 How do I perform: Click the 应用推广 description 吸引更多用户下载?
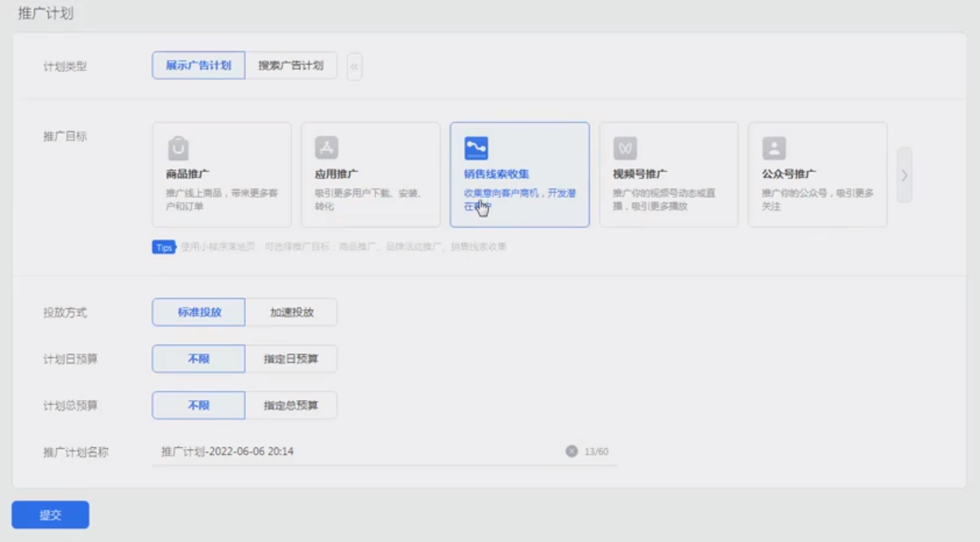[x=369, y=200]
